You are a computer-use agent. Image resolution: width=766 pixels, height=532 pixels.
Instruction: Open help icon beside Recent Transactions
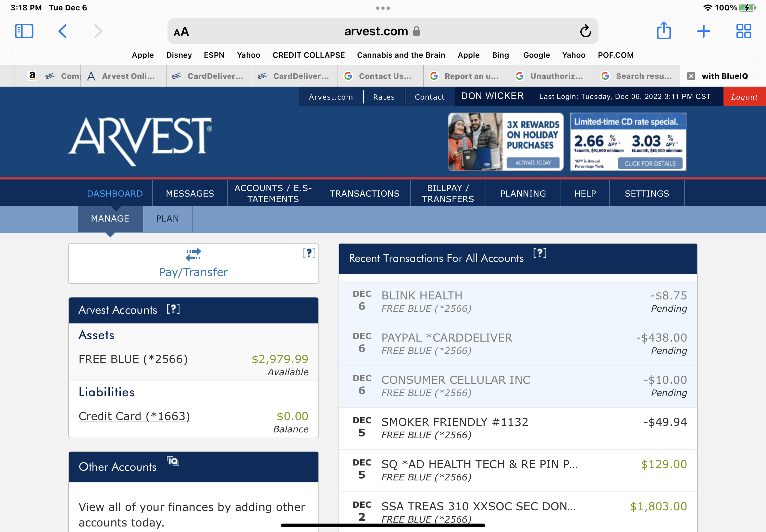click(x=539, y=253)
